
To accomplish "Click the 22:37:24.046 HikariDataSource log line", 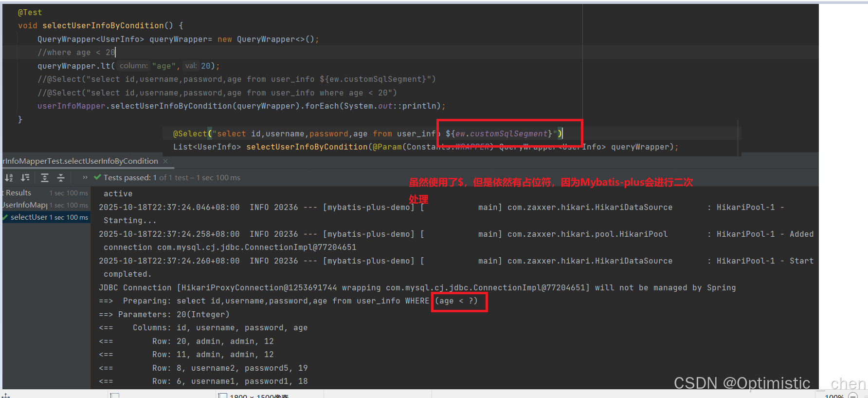I will [x=441, y=208].
